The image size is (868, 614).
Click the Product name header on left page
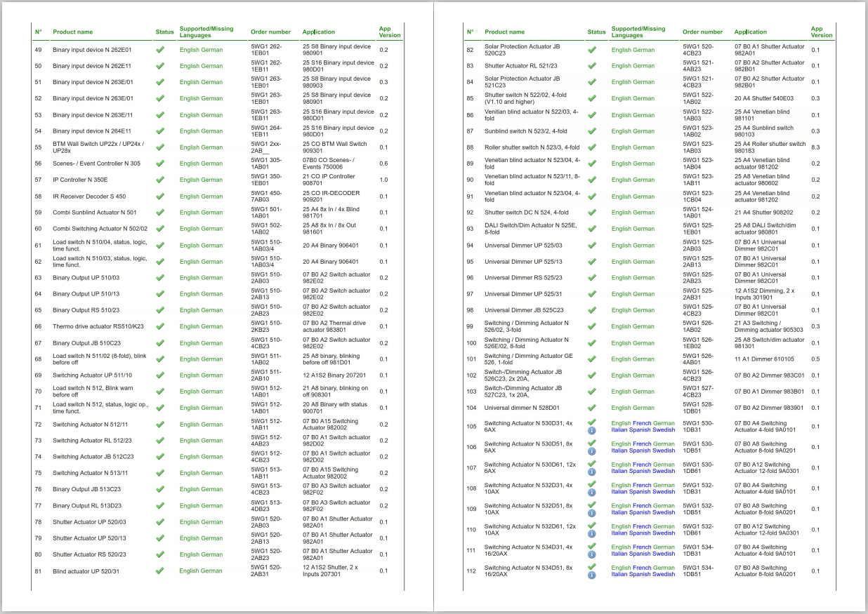coord(72,32)
